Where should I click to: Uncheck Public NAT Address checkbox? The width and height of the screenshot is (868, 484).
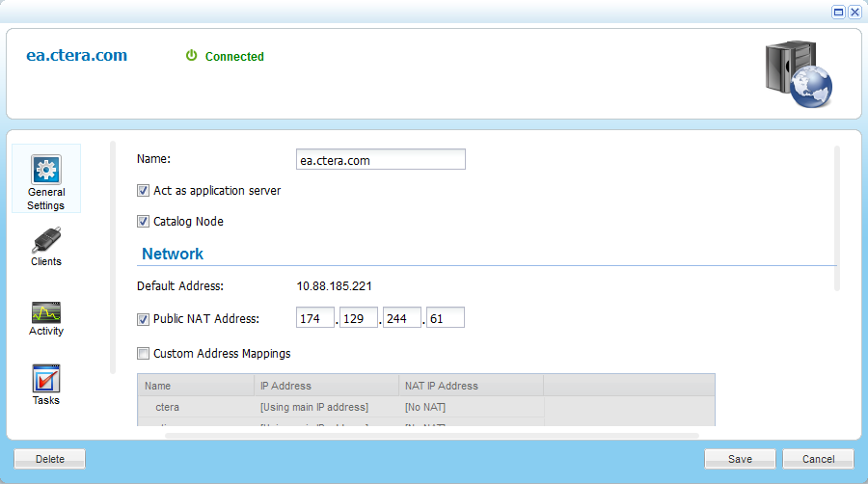(x=143, y=320)
